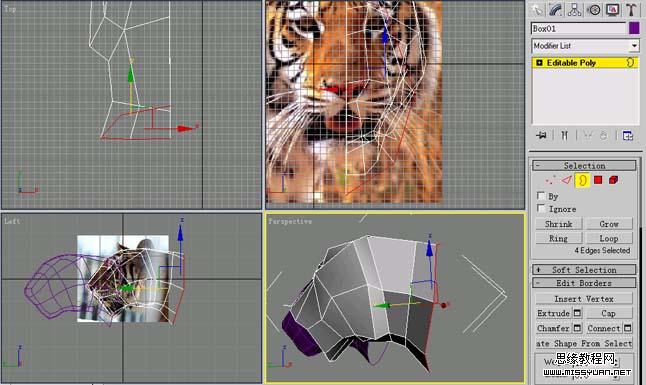
Task: Click the Cap button
Action: click(x=609, y=313)
